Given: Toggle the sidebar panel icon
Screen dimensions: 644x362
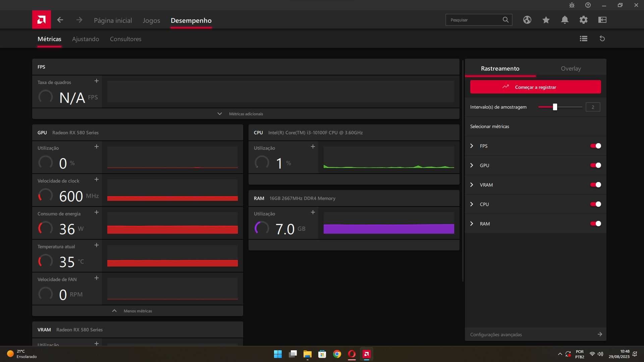Looking at the screenshot, I should click(602, 20).
